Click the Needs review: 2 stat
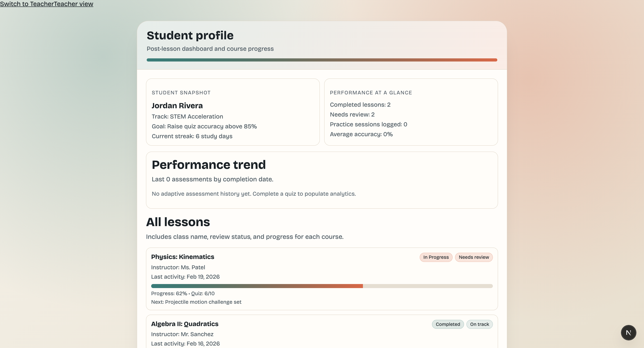644x348 pixels. point(352,115)
